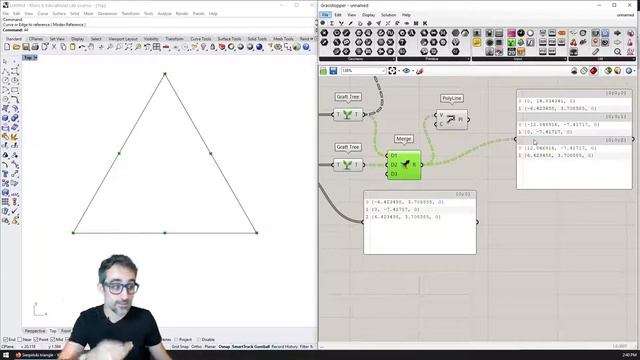
Task: Click the Paste clipboard icon in Rhino toolbar
Action: 73,47
